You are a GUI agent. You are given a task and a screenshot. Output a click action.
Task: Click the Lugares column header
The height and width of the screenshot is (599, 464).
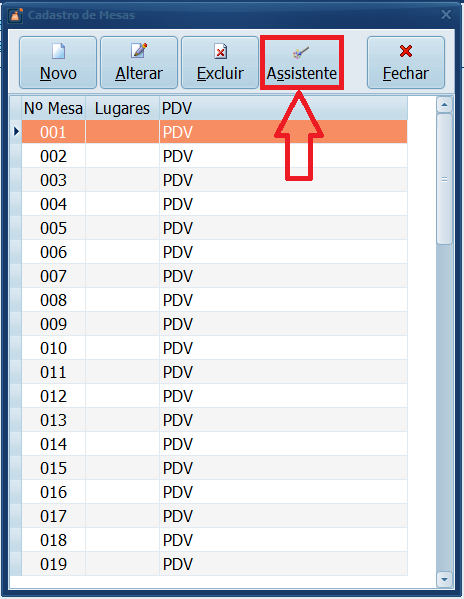coord(122,108)
